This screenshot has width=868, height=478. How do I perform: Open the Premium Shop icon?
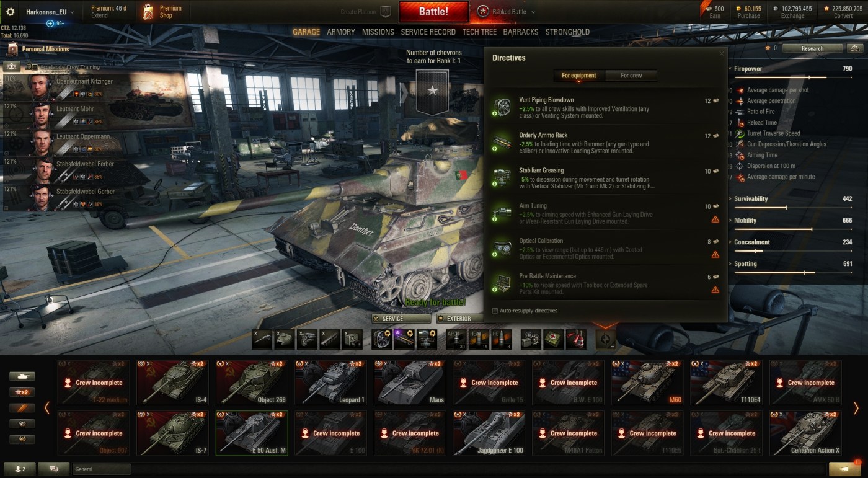148,12
